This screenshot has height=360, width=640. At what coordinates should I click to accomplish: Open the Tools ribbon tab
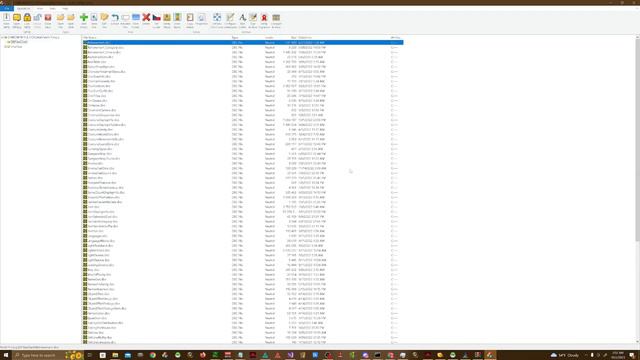pos(53,8)
